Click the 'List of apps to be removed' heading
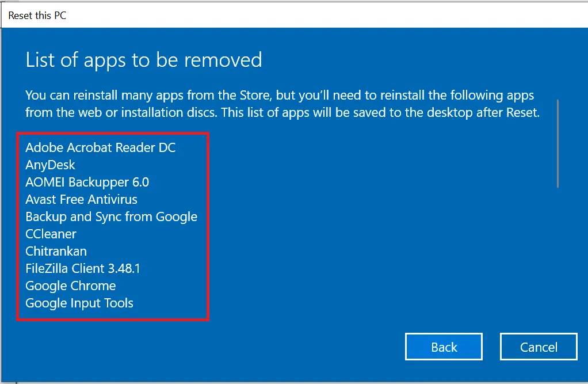Image resolution: width=588 pixels, height=384 pixels. pyautogui.click(x=144, y=60)
